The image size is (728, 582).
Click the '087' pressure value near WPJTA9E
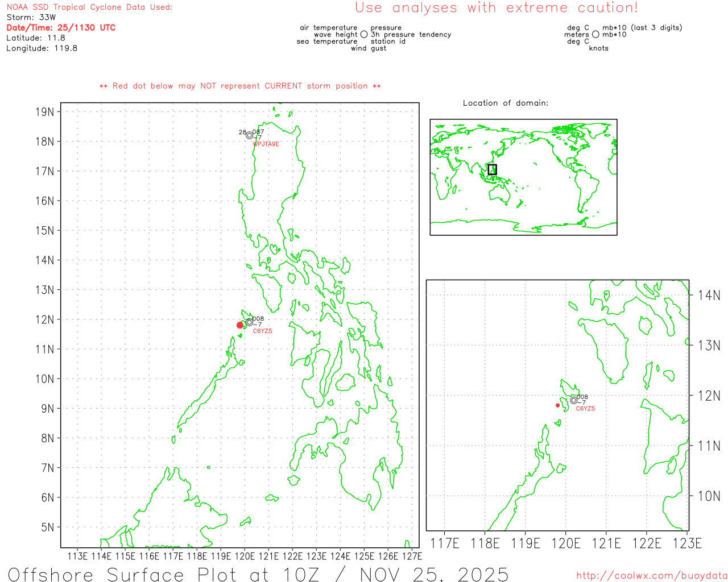click(258, 132)
